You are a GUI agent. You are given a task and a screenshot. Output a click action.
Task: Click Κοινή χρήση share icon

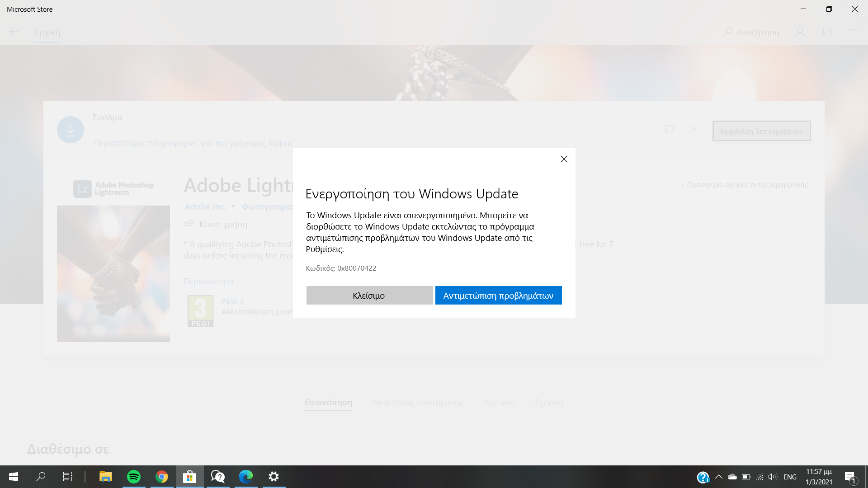(x=189, y=224)
